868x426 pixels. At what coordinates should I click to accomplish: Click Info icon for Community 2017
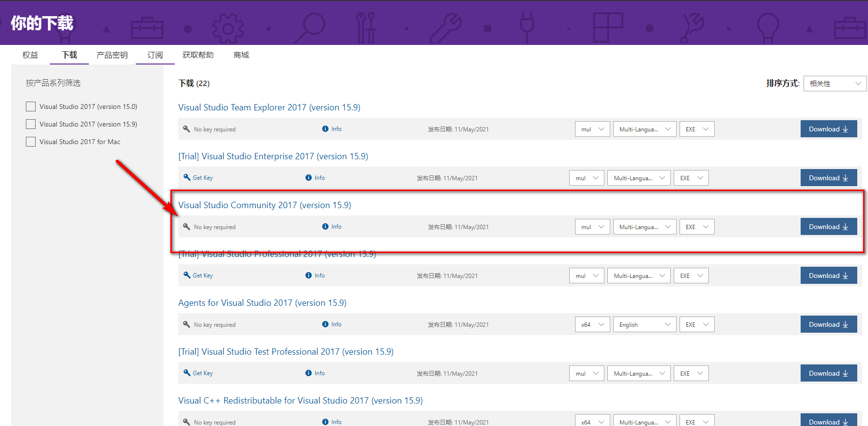(325, 227)
